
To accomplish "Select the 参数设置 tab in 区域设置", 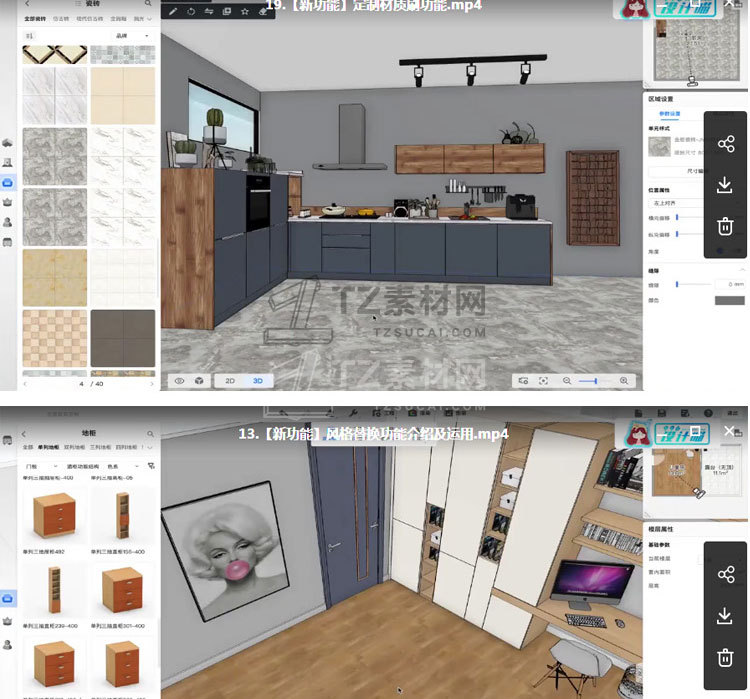I will [x=670, y=114].
